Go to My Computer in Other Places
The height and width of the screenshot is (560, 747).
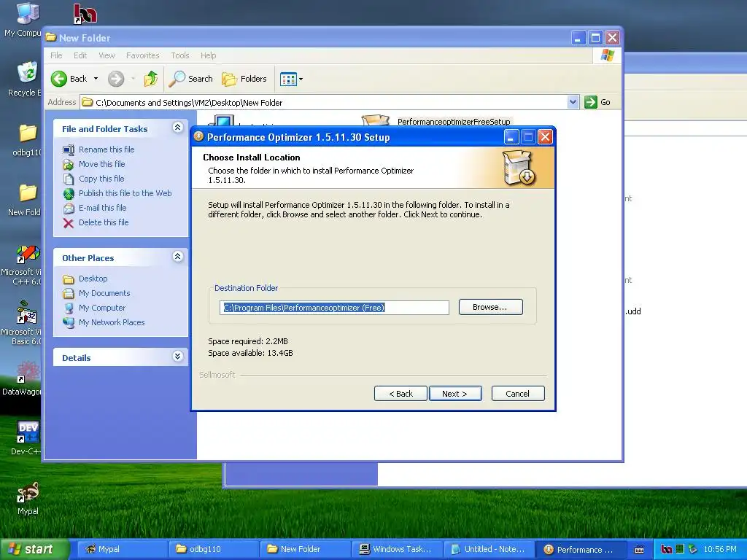tap(102, 308)
